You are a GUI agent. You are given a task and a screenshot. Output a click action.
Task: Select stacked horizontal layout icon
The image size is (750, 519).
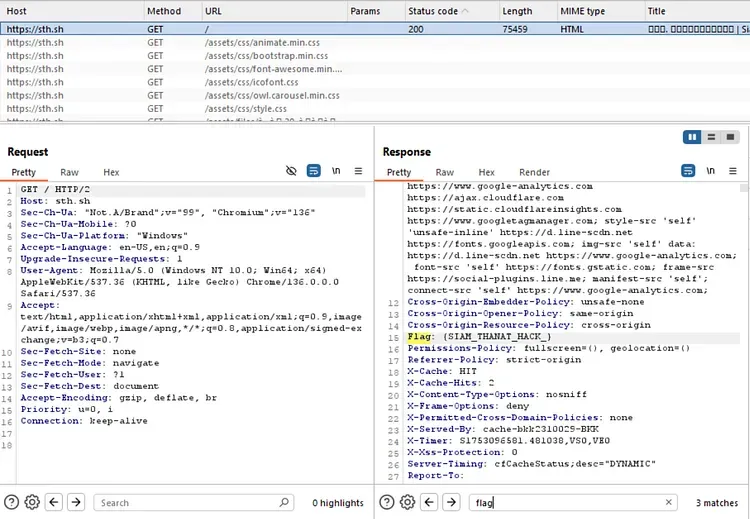pyautogui.click(x=711, y=137)
